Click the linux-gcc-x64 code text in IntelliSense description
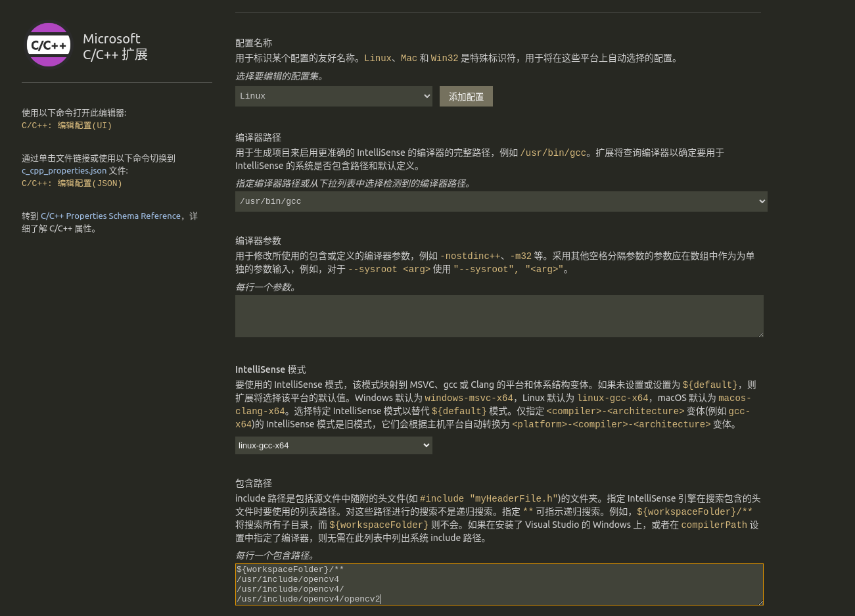Screen dimensions: 855x616 pos(612,398)
